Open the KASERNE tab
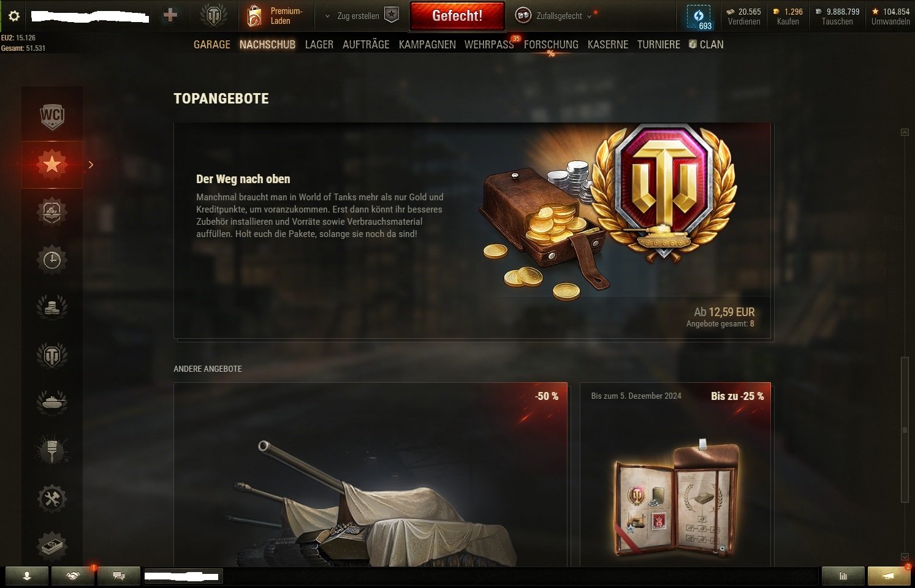915x588 pixels. (608, 45)
